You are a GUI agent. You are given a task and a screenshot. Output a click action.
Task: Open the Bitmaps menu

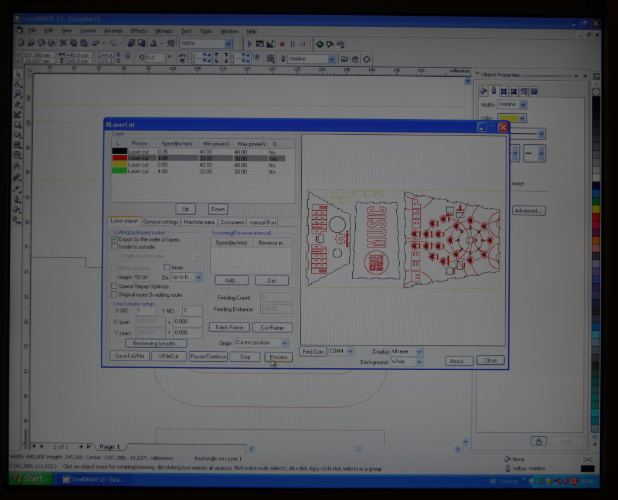coord(164,31)
